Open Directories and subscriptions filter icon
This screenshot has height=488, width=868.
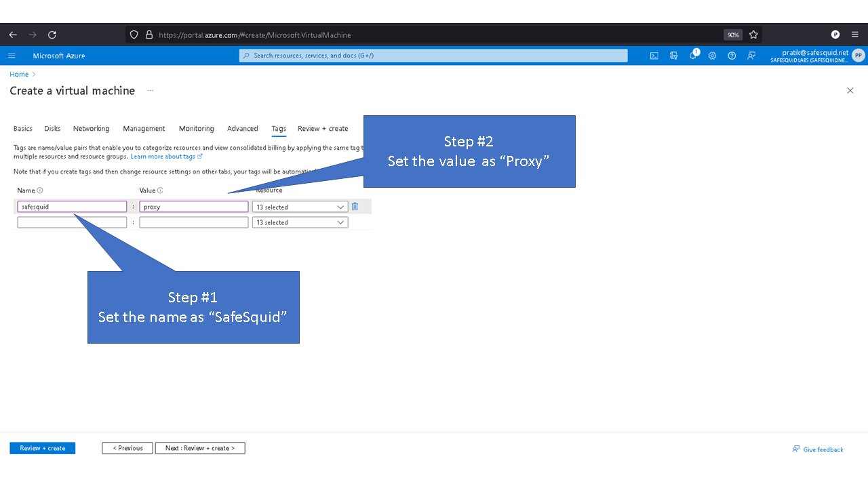click(x=673, y=56)
